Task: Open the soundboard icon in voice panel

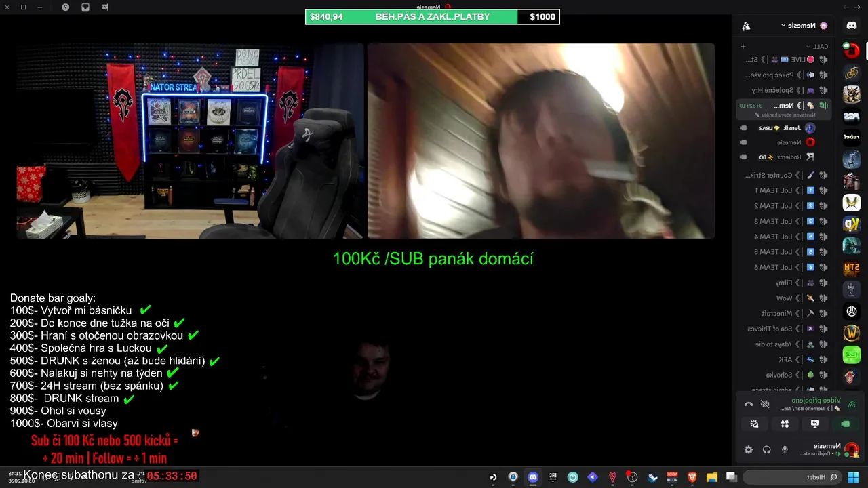Action: [754, 424]
